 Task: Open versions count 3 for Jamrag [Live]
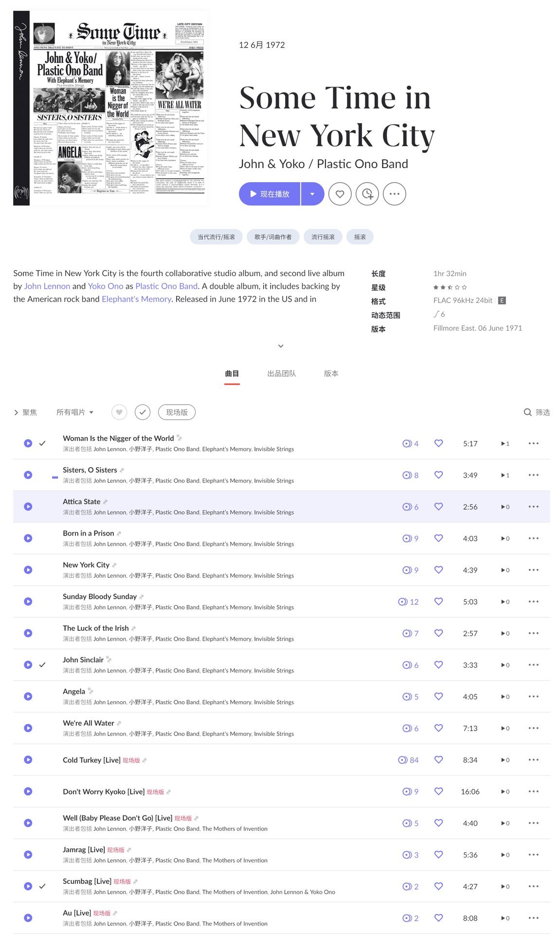tap(410, 855)
